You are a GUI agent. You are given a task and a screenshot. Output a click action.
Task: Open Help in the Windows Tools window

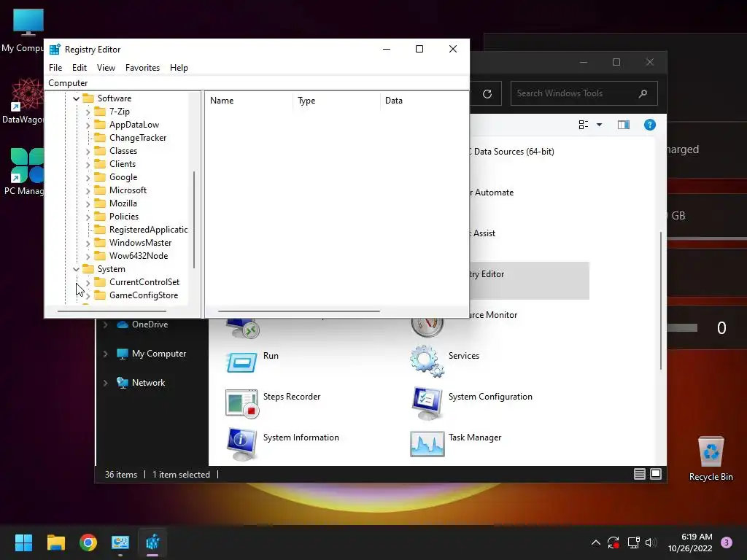pos(650,125)
